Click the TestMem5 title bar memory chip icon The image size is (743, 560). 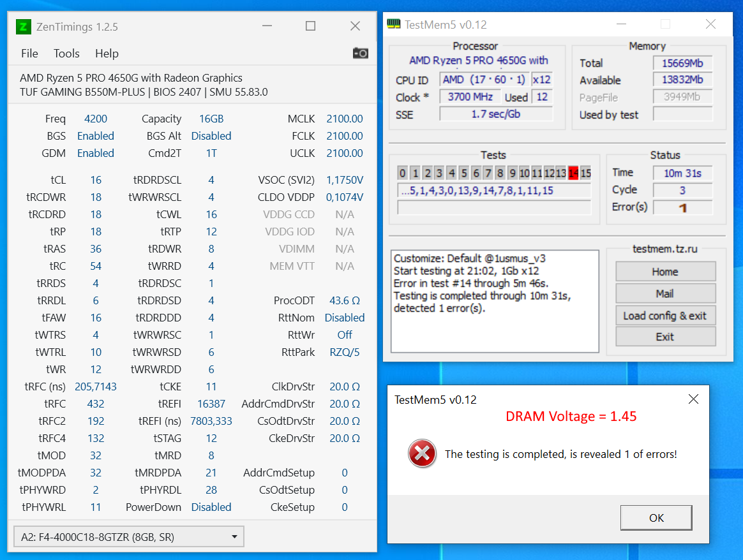tap(393, 24)
